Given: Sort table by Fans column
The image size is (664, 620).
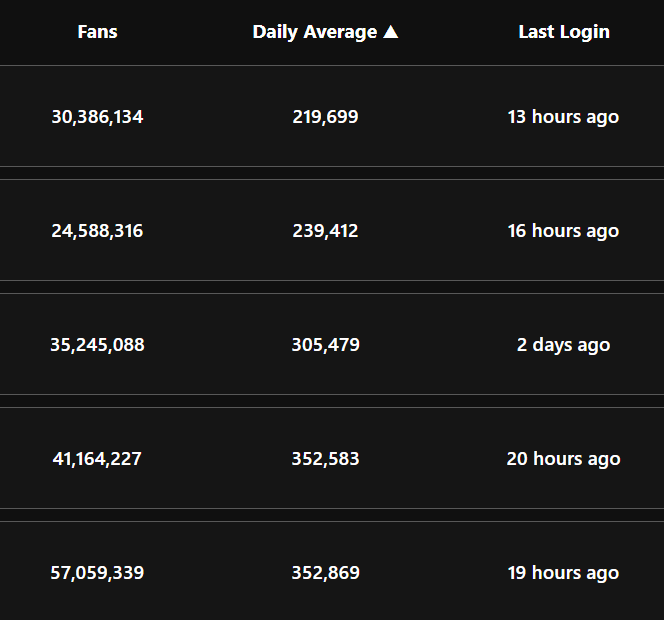Looking at the screenshot, I should (97, 32).
